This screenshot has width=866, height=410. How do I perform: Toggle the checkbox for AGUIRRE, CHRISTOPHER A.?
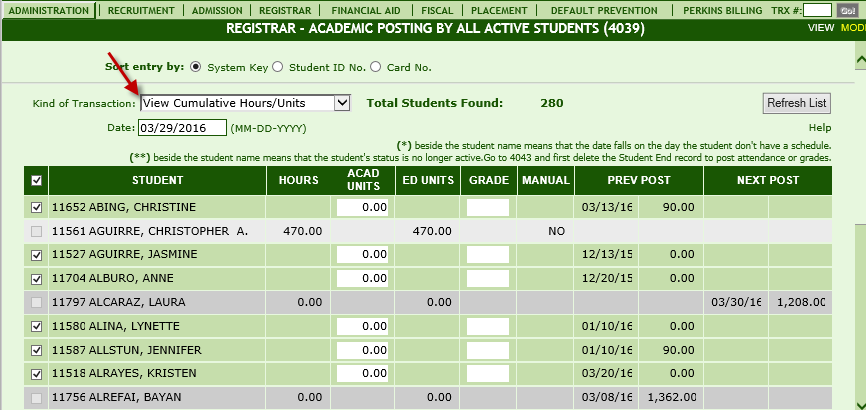pos(36,232)
